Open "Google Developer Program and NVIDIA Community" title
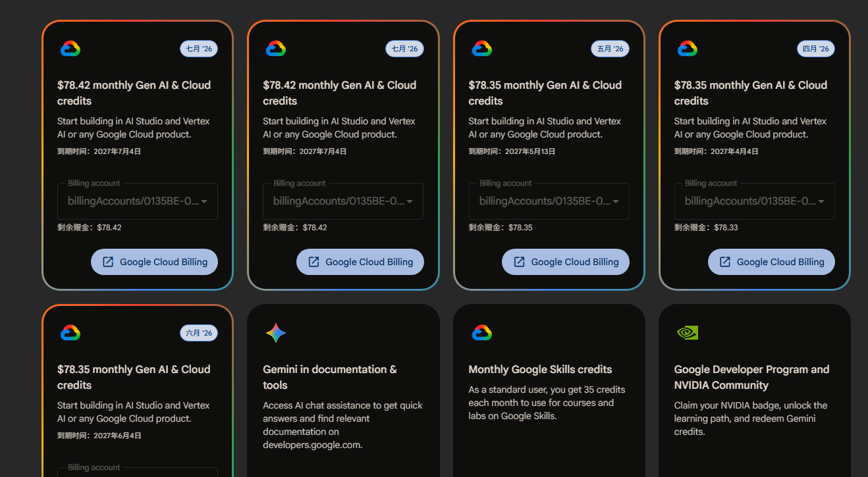The height and width of the screenshot is (477, 868). click(x=751, y=377)
